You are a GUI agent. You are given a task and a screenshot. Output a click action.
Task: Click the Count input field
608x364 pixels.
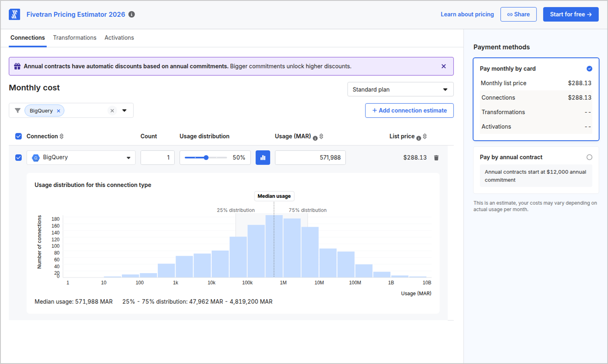click(x=157, y=158)
